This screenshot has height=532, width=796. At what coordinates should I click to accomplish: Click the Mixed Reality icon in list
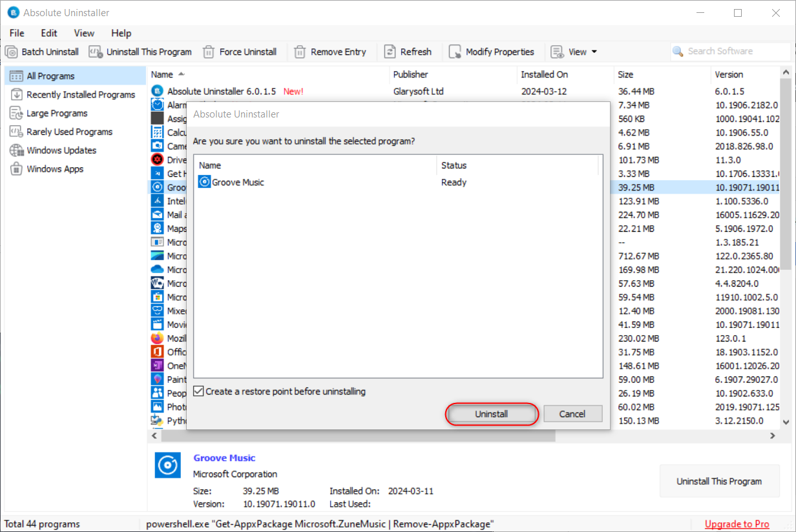157,311
